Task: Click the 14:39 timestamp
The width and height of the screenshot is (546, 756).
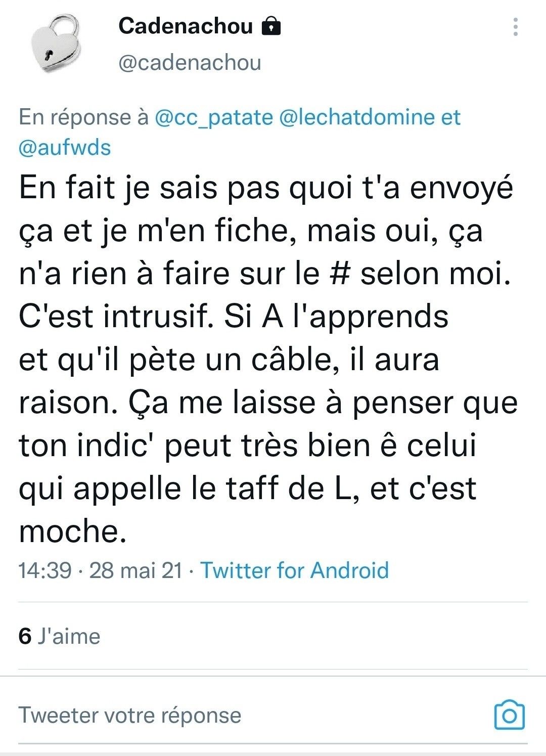Action: pyautogui.click(x=44, y=570)
